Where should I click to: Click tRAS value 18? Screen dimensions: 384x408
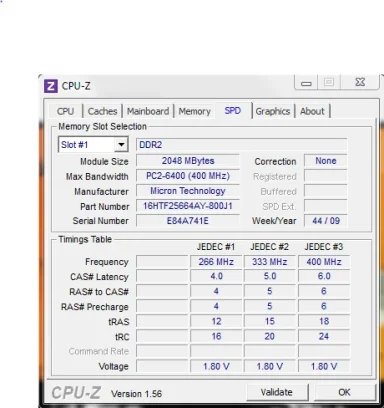[324, 321]
